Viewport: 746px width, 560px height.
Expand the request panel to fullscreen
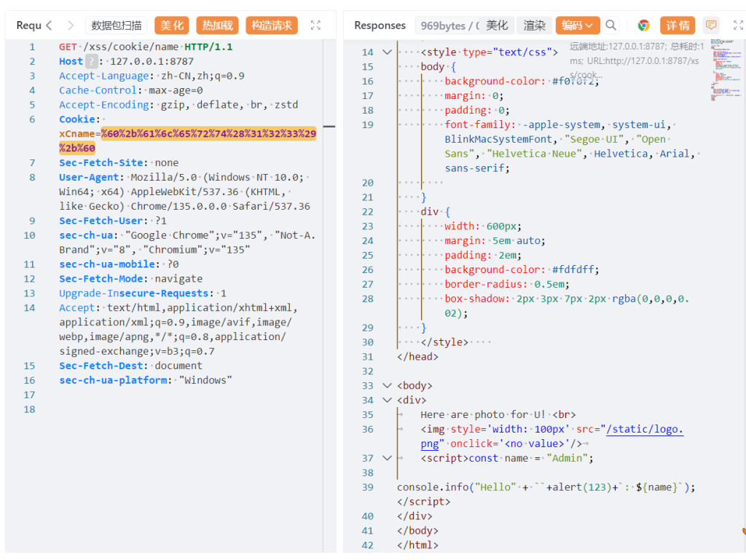[x=315, y=25]
